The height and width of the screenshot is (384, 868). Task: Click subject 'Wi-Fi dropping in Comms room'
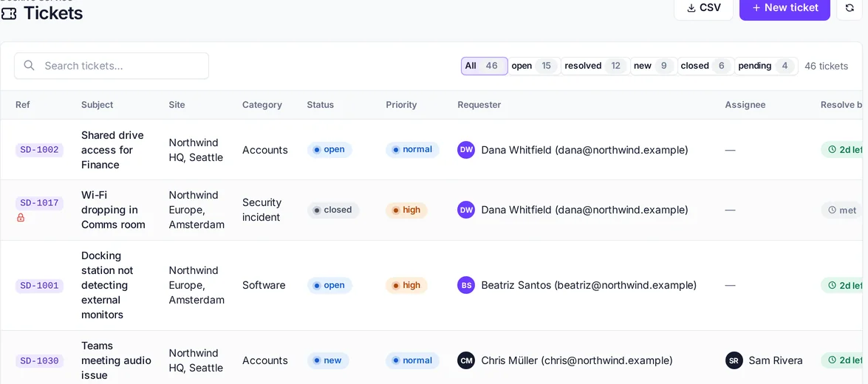[114, 210]
